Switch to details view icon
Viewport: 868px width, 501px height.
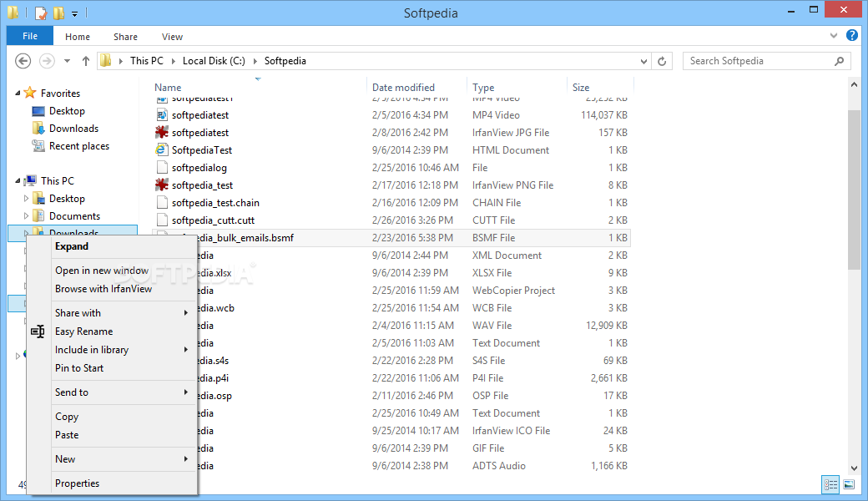pyautogui.click(x=831, y=484)
